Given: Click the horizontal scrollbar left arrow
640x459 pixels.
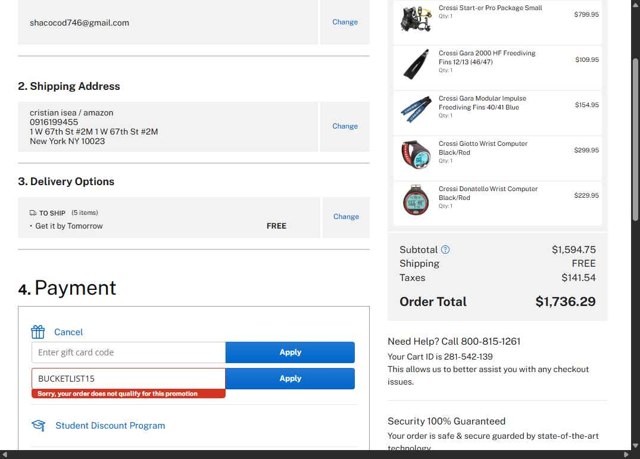Looking at the screenshot, I should click(4, 455).
